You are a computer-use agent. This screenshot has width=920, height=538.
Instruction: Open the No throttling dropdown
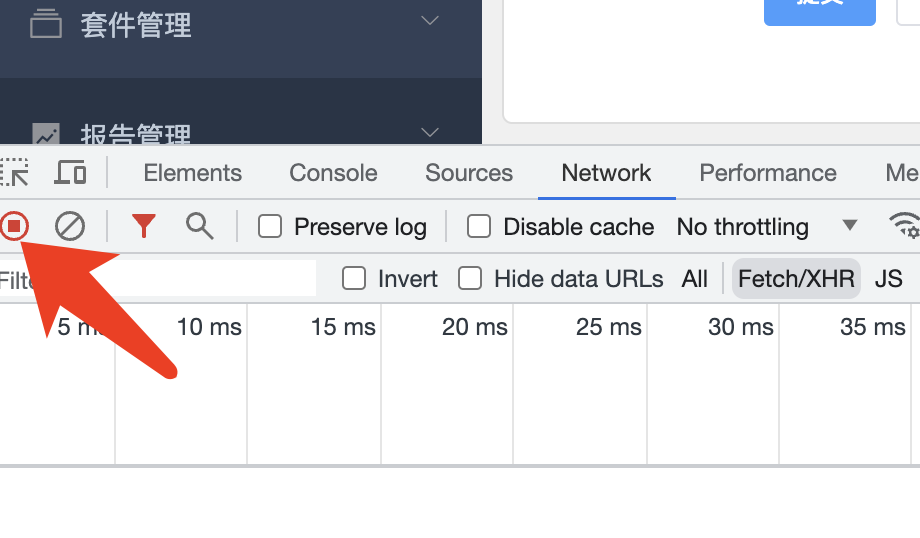pyautogui.click(x=767, y=226)
